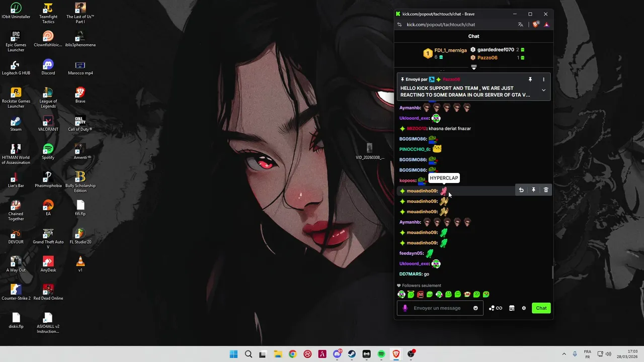Open File Explorer from taskbar
The height and width of the screenshot is (362, 644).
[x=278, y=354]
